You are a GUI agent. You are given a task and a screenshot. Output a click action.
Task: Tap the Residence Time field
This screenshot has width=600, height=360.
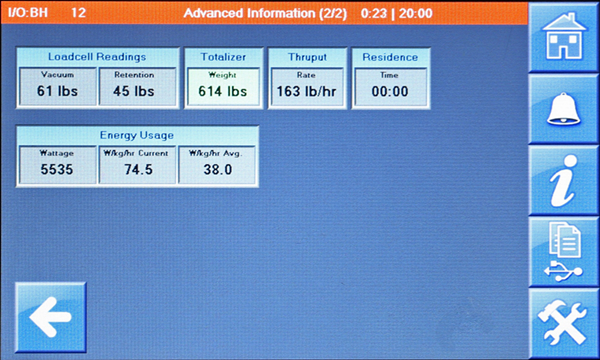390,87
